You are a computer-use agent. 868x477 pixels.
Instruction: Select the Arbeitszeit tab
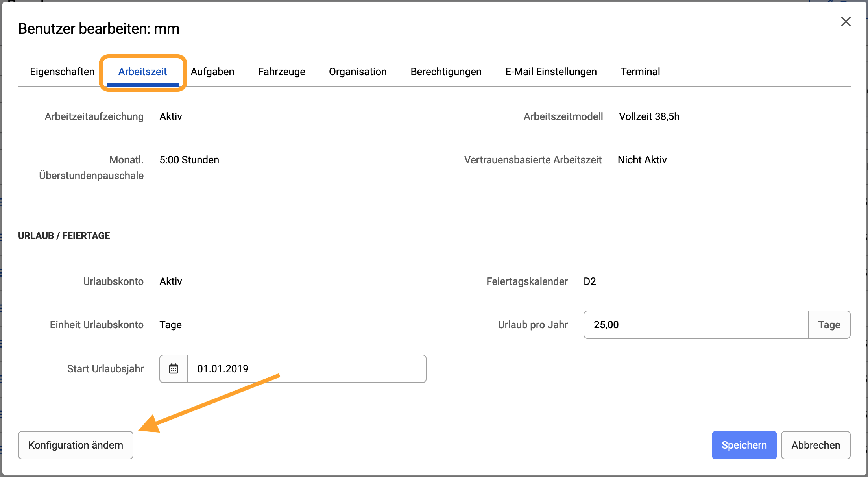(142, 72)
